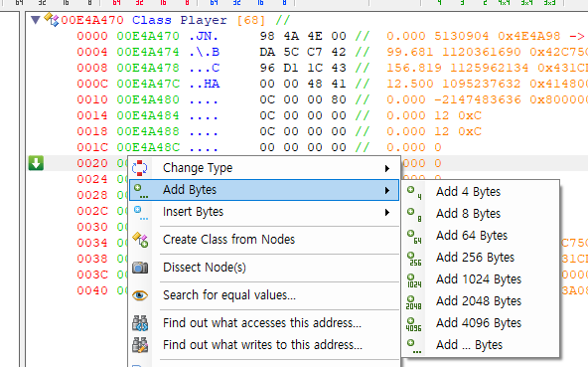Click binoculars pencil icon for writes address

[140, 345]
